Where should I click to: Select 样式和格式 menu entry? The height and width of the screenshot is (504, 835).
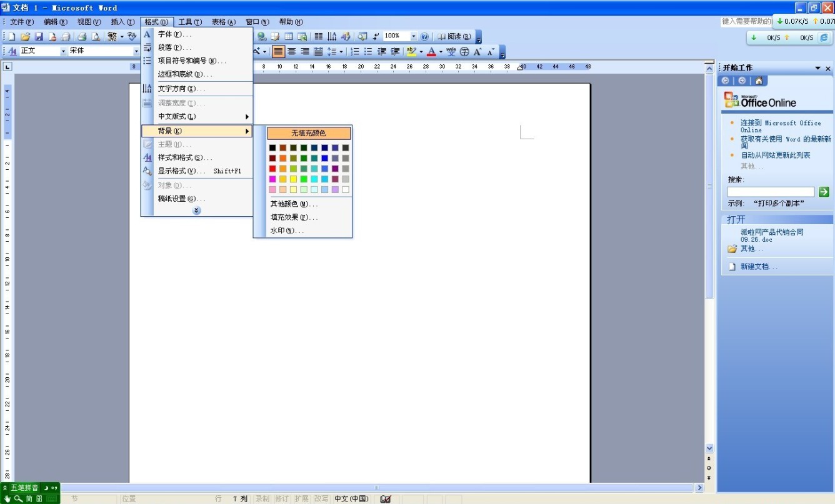point(197,158)
